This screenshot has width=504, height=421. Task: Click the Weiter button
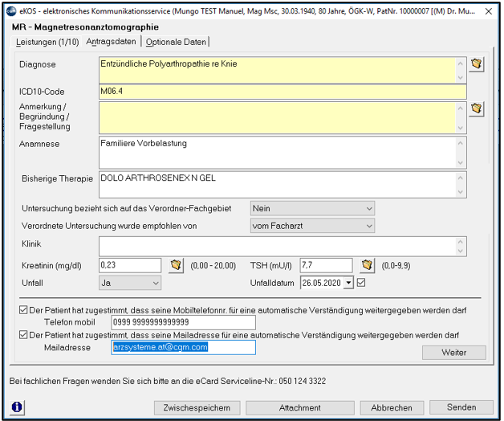click(x=454, y=353)
